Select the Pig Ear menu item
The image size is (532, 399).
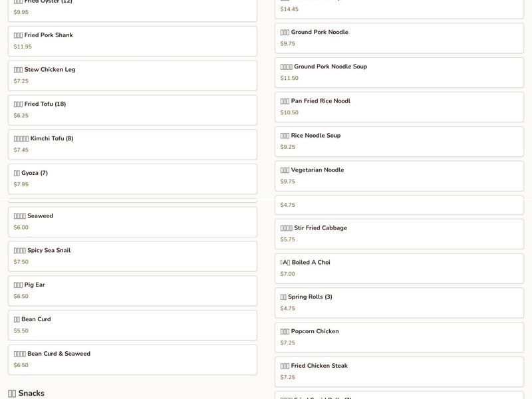(132, 291)
